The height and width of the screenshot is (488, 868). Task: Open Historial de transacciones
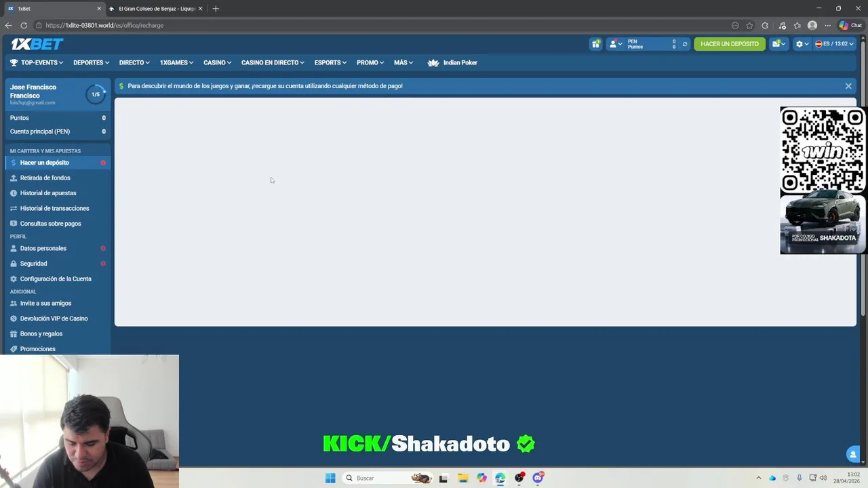56,208
